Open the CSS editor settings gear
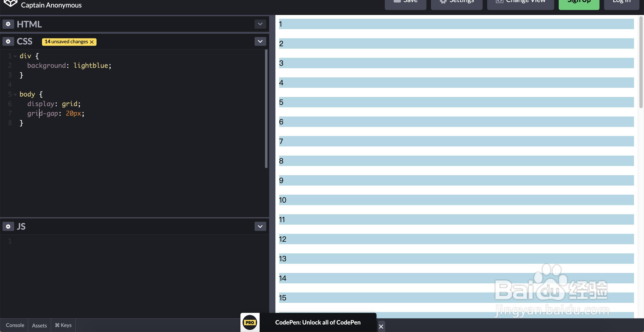The image size is (644, 332). 8,41
